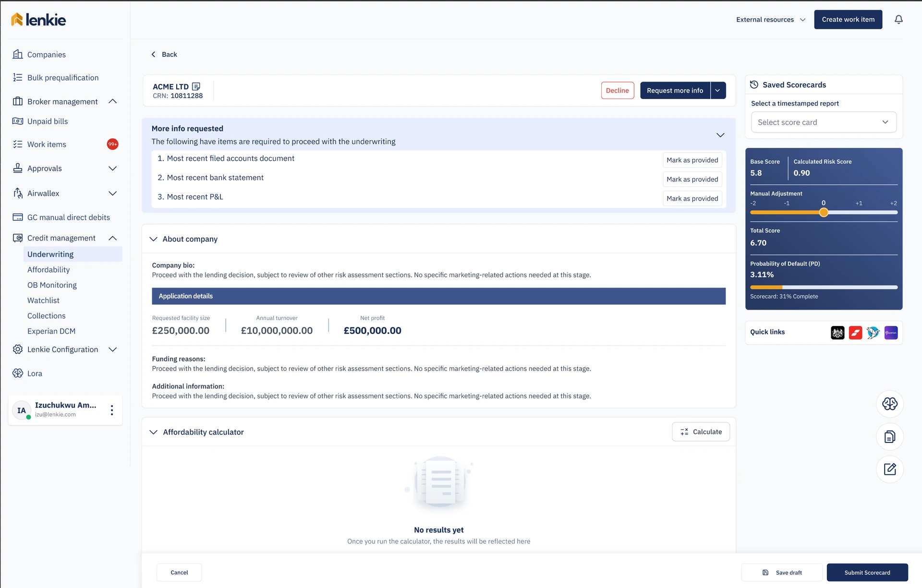922x588 pixels.
Task: Click the Scorecard completion progress bar
Action: [x=824, y=287]
